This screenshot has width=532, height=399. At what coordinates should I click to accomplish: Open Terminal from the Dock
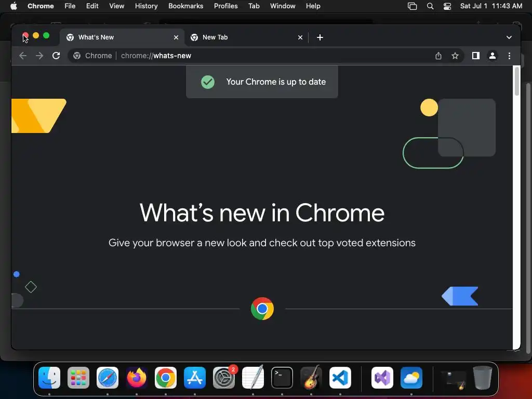click(x=282, y=378)
